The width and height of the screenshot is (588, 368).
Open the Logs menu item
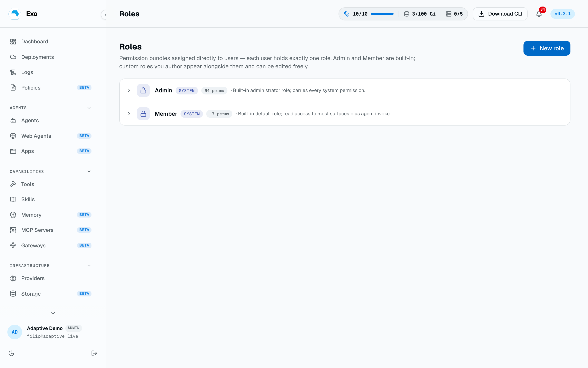coord(51,72)
